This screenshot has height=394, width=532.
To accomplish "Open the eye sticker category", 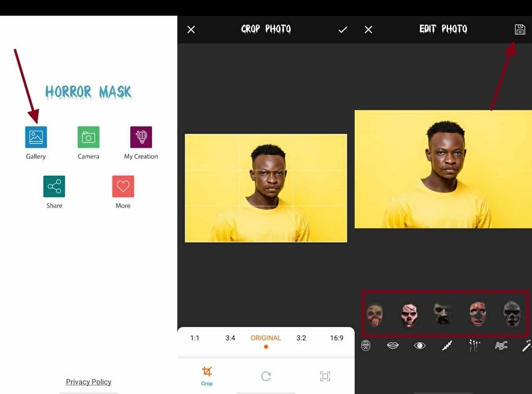I will (x=420, y=345).
